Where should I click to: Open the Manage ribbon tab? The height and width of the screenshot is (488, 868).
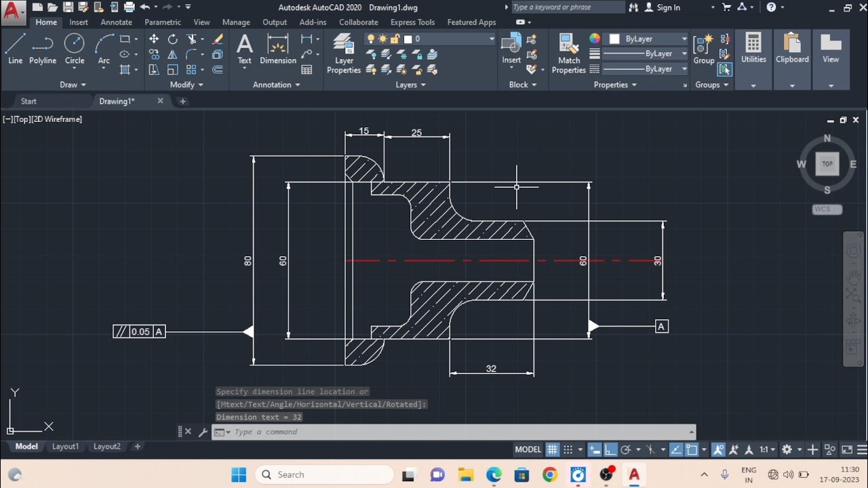coord(236,22)
